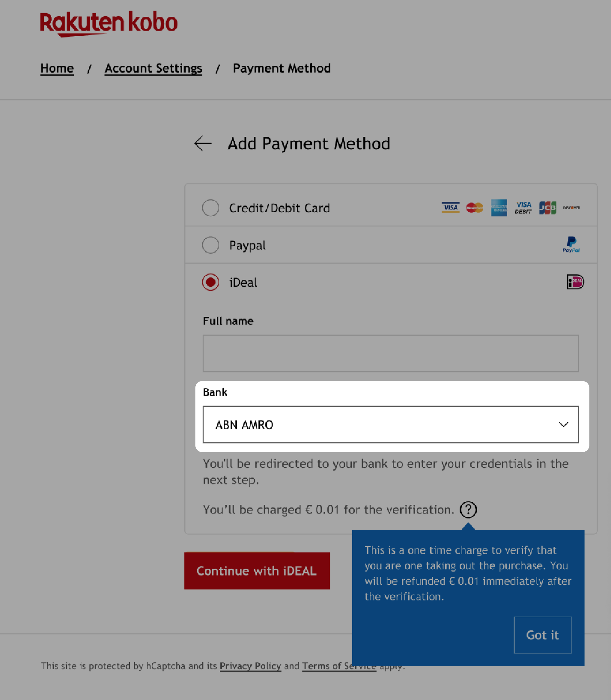Click the back arrow navigation
The image size is (611, 700).
pos(203,143)
